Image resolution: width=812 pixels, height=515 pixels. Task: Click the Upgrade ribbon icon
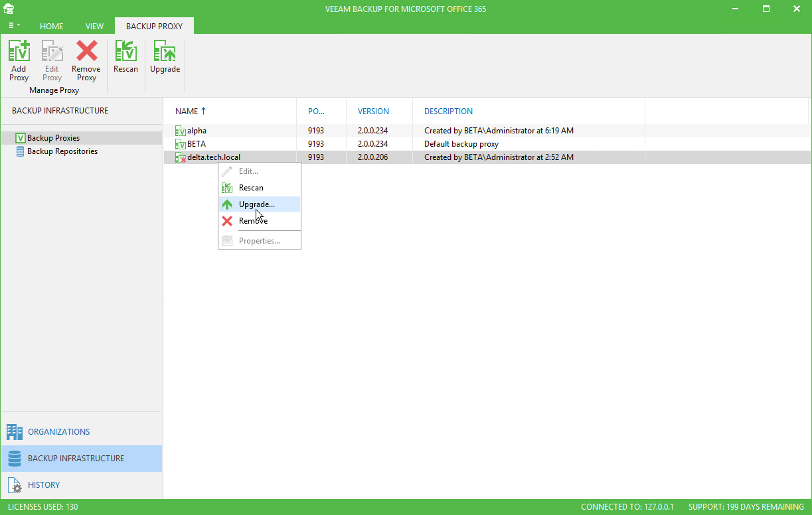click(165, 51)
